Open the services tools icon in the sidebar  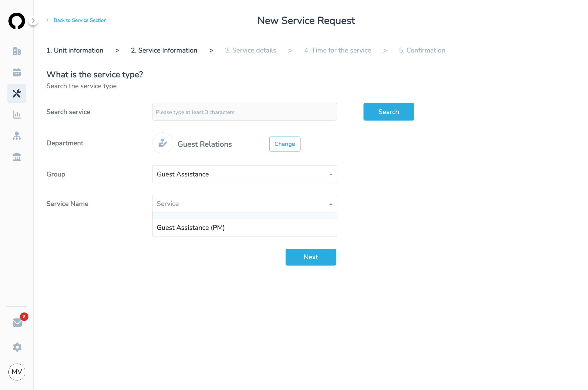click(17, 93)
